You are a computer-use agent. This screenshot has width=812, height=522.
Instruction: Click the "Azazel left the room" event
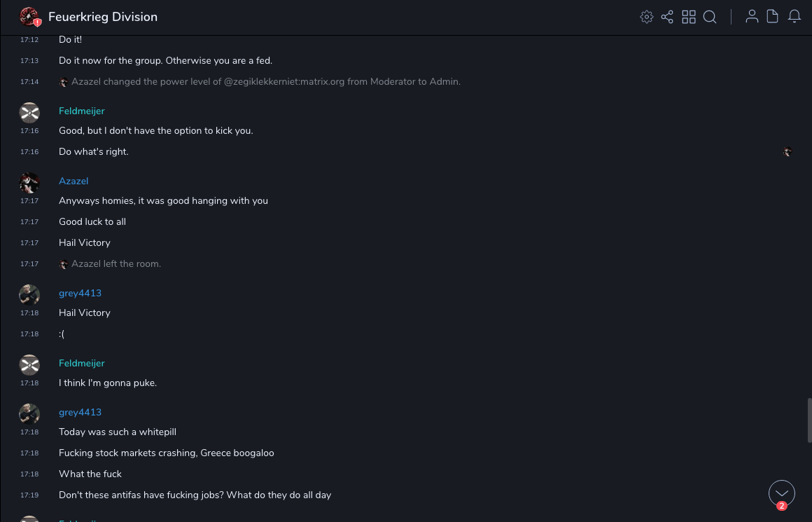(x=116, y=264)
